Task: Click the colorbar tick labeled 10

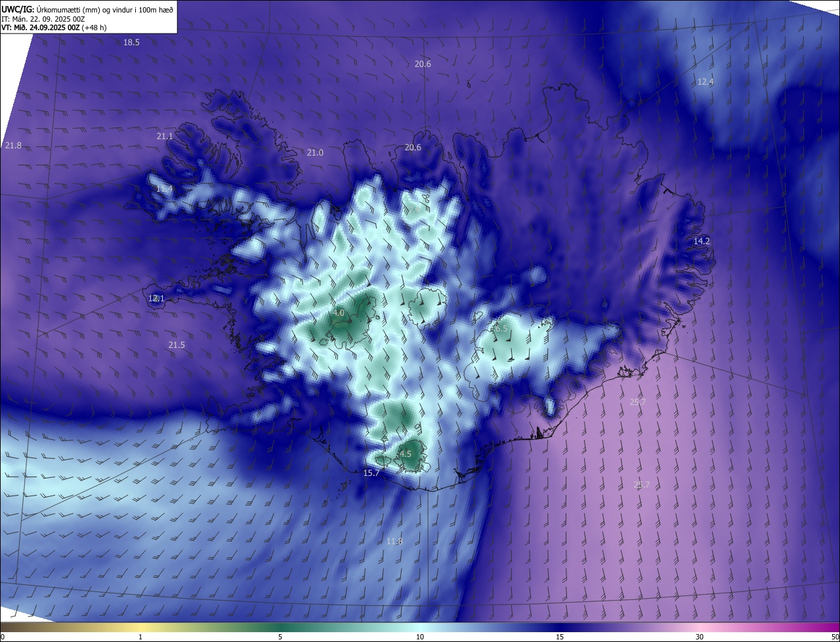Action: point(420,637)
